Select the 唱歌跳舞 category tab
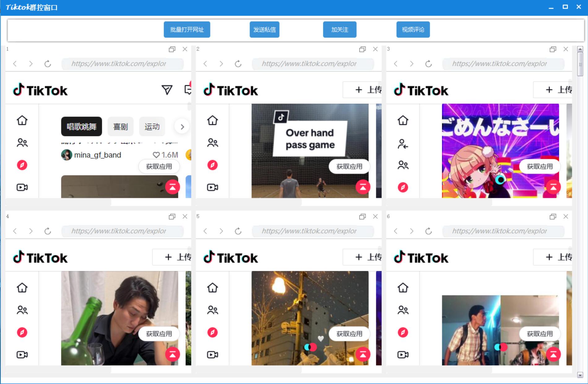Screen dimensions: 588x384 coord(81,126)
